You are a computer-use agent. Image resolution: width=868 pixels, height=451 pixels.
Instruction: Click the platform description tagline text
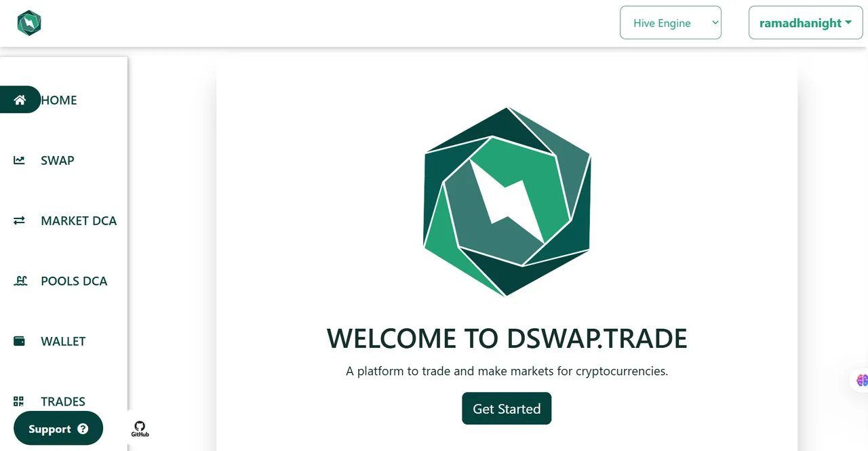click(507, 371)
